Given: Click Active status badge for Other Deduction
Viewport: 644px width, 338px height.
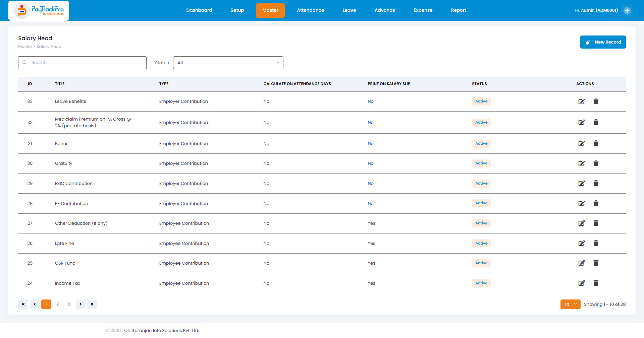Looking at the screenshot, I should tap(481, 223).
